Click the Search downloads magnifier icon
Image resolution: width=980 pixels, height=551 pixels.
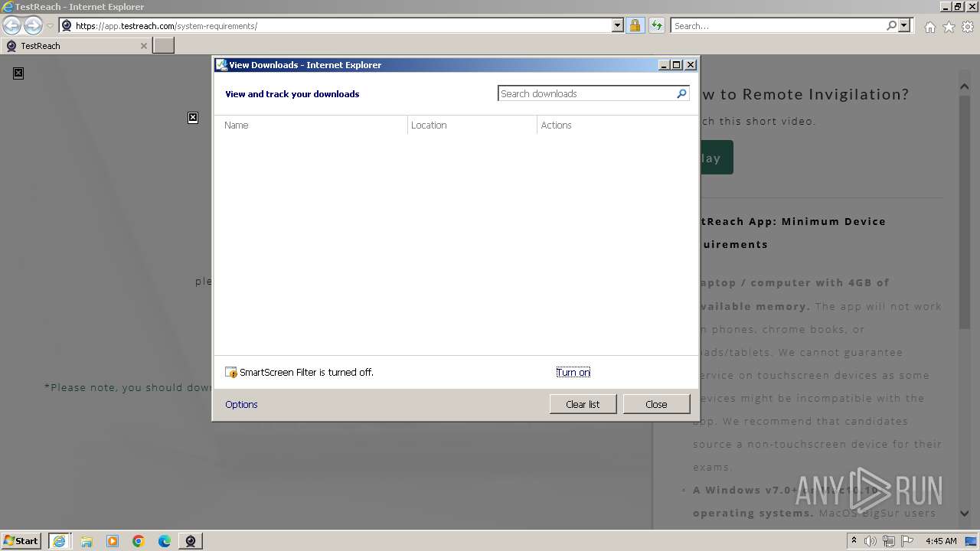pos(681,93)
